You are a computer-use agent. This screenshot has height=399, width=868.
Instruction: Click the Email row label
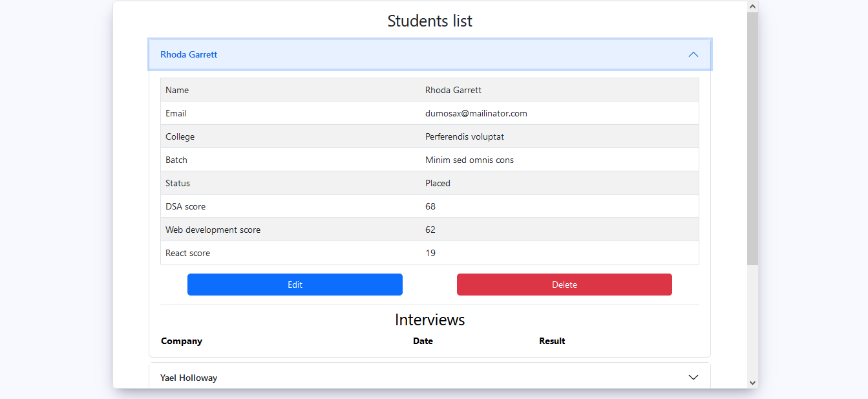click(x=176, y=113)
